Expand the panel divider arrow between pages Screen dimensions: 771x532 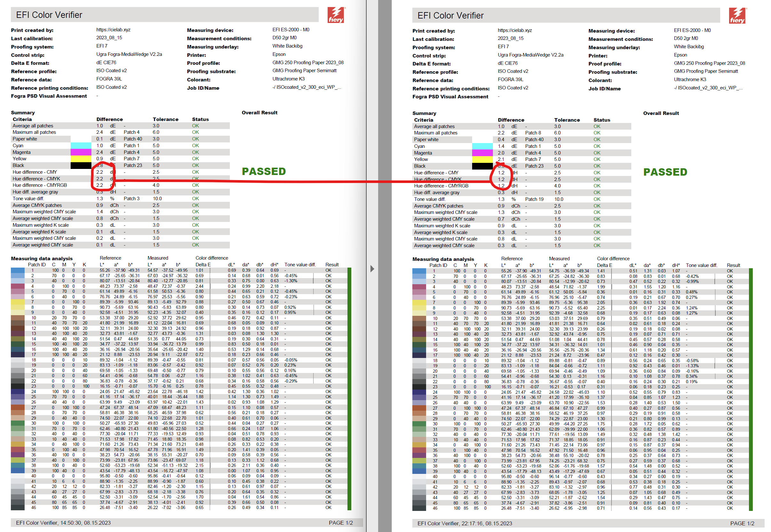pyautogui.click(x=372, y=269)
